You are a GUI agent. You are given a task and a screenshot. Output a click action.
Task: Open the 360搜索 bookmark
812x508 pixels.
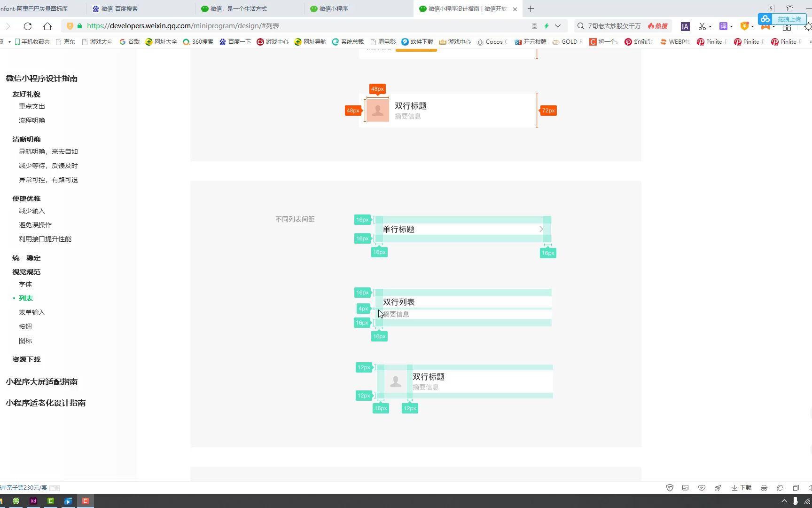(x=198, y=42)
